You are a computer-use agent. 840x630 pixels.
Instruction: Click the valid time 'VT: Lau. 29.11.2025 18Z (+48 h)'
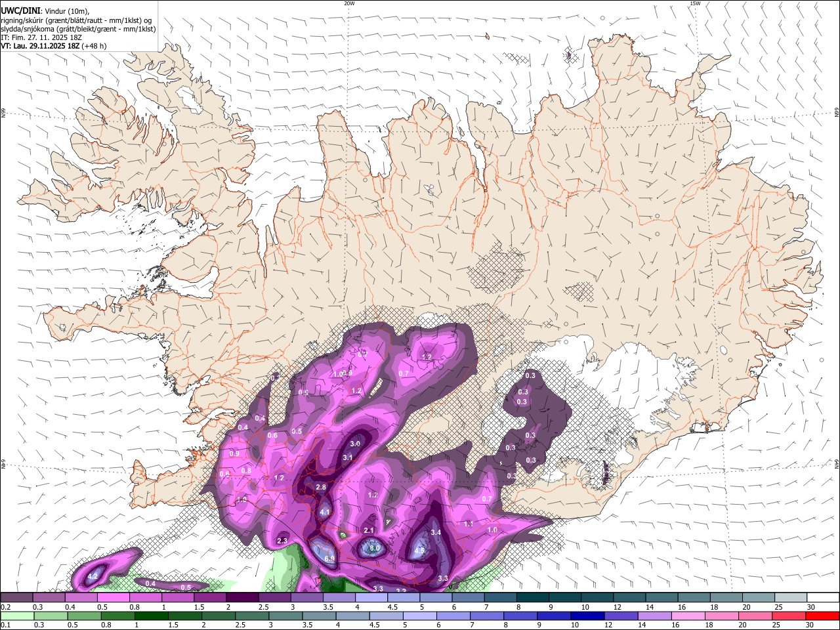pos(53,46)
